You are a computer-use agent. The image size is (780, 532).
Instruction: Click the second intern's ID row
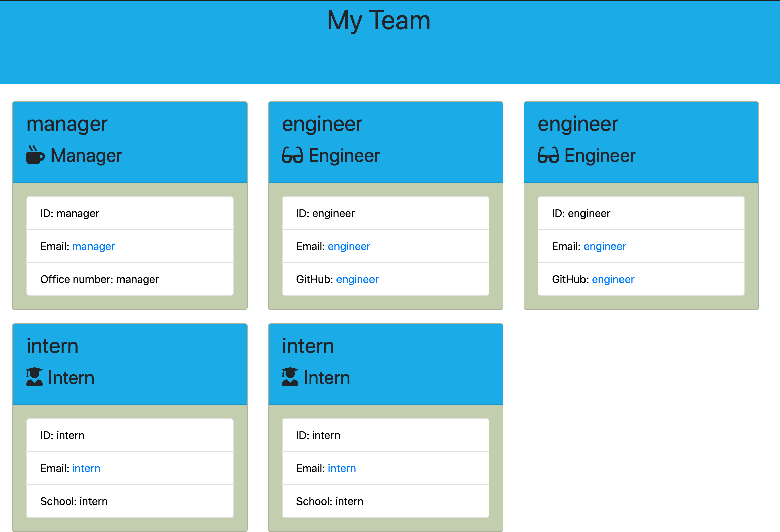[x=386, y=435]
